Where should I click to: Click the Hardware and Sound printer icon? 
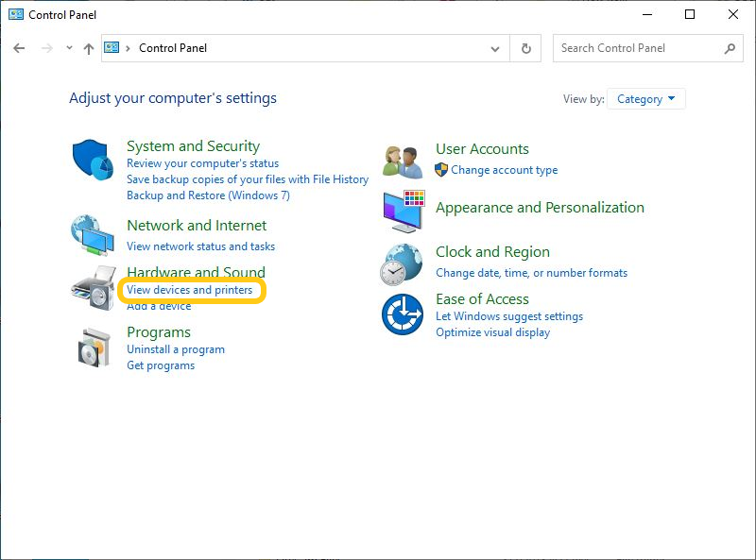pyautogui.click(x=94, y=288)
